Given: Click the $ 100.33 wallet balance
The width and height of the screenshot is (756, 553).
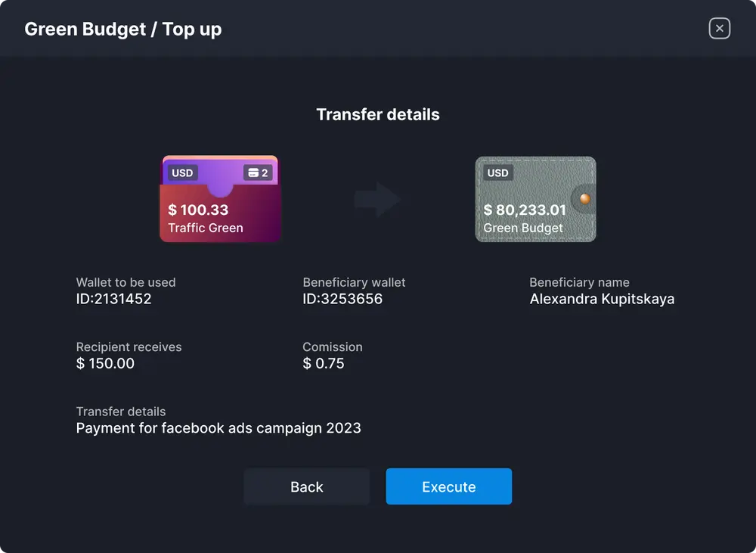Looking at the screenshot, I should coord(198,210).
